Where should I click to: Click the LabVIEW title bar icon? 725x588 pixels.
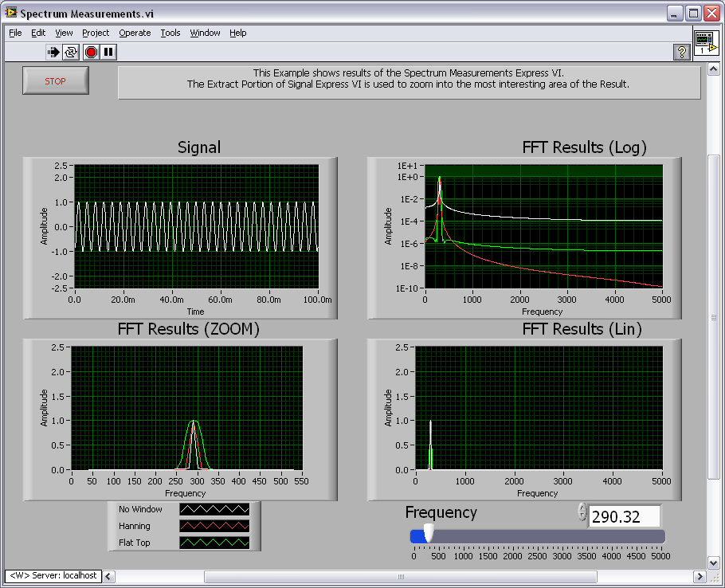[11, 14]
